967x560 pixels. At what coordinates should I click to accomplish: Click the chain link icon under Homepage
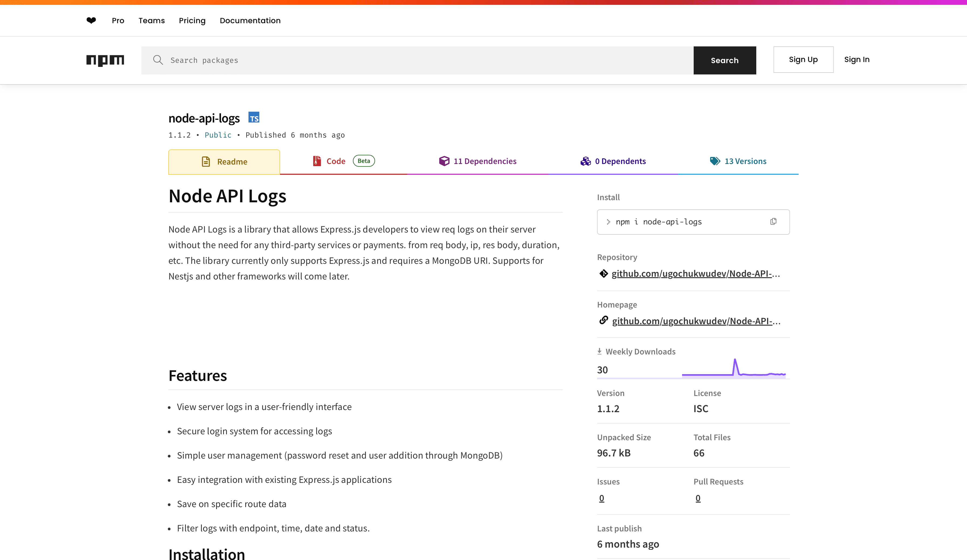tap(604, 320)
